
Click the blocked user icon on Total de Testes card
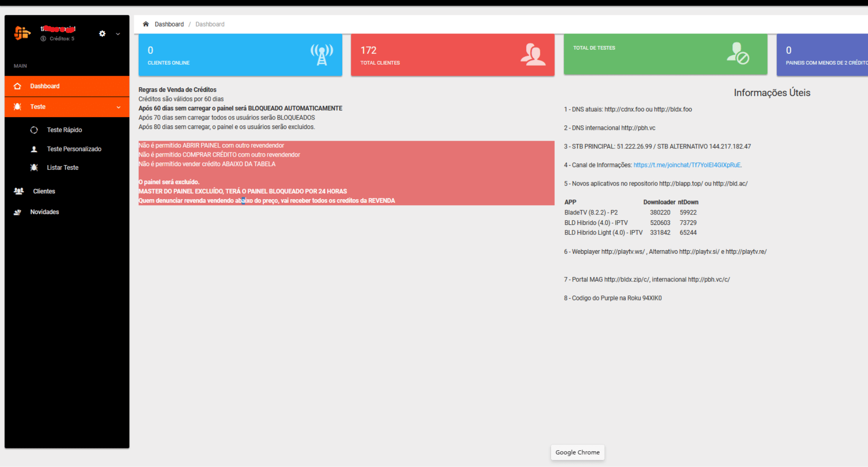coord(738,53)
